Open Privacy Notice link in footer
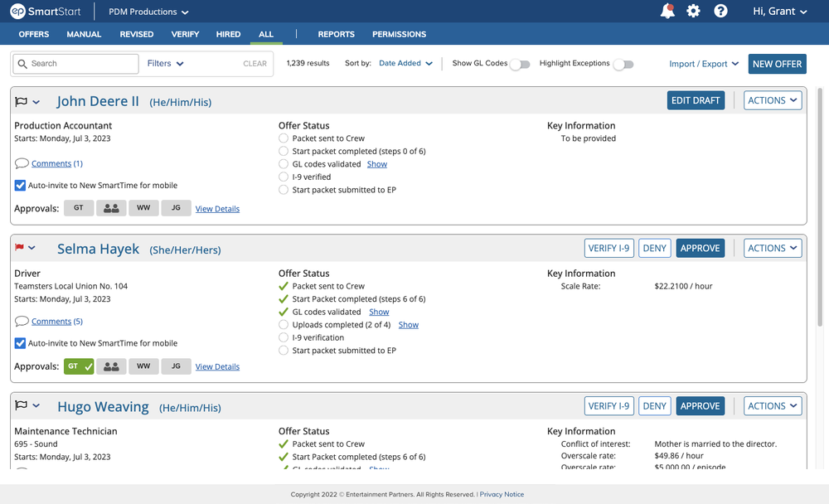 pos(502,495)
